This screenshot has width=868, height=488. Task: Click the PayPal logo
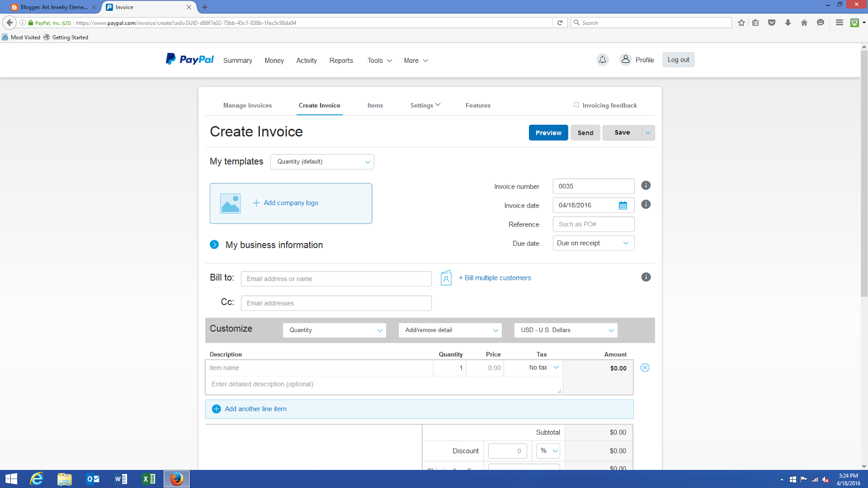click(190, 59)
